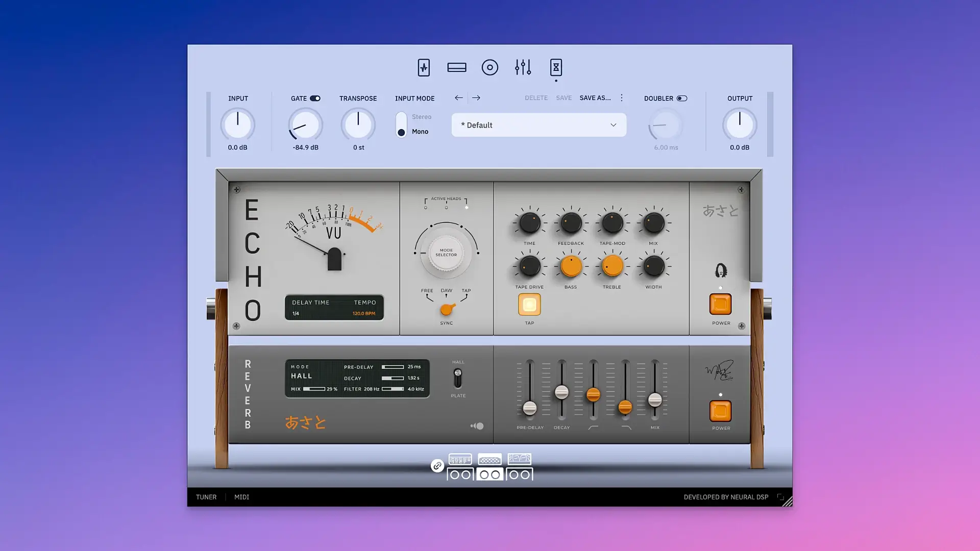Viewport: 980px width, 551px height.
Task: Open the stompbox pedals section icon
Action: pos(424,67)
